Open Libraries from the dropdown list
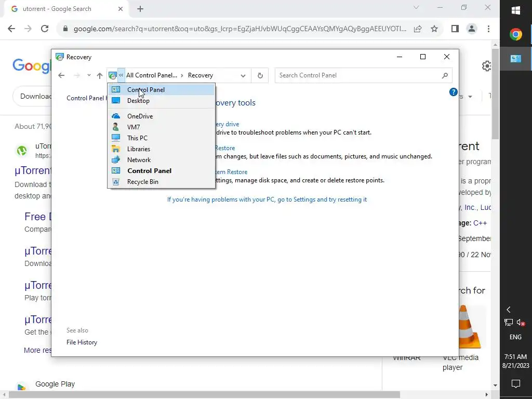This screenshot has height=399, width=532. click(161, 149)
